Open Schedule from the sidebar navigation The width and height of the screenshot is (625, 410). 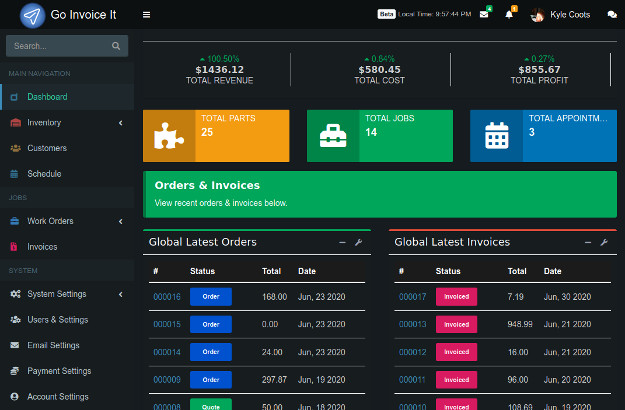(44, 174)
